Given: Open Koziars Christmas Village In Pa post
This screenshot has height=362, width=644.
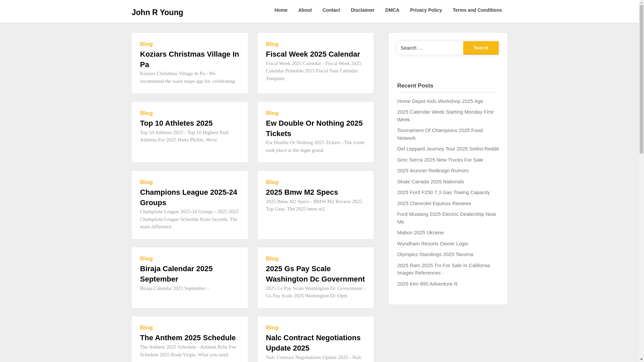Looking at the screenshot, I should [x=190, y=59].
